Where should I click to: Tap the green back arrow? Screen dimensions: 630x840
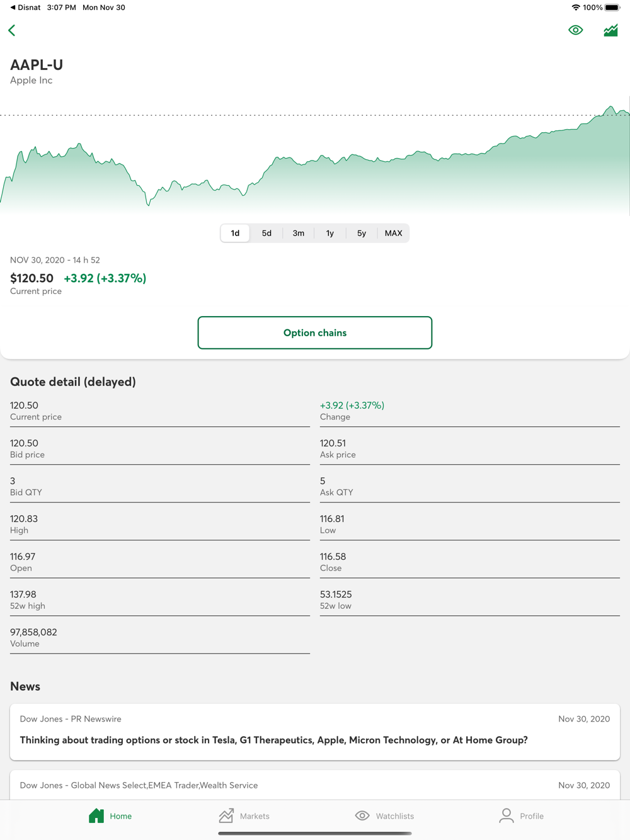[12, 30]
